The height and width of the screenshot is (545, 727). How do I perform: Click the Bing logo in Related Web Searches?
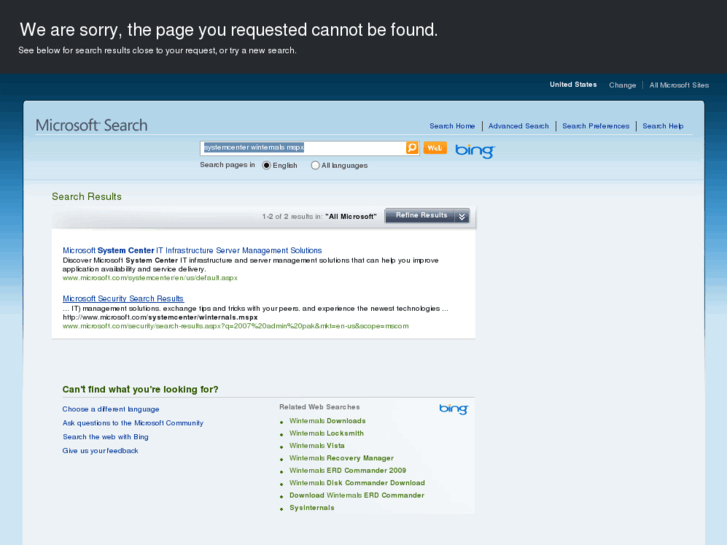tap(453, 409)
